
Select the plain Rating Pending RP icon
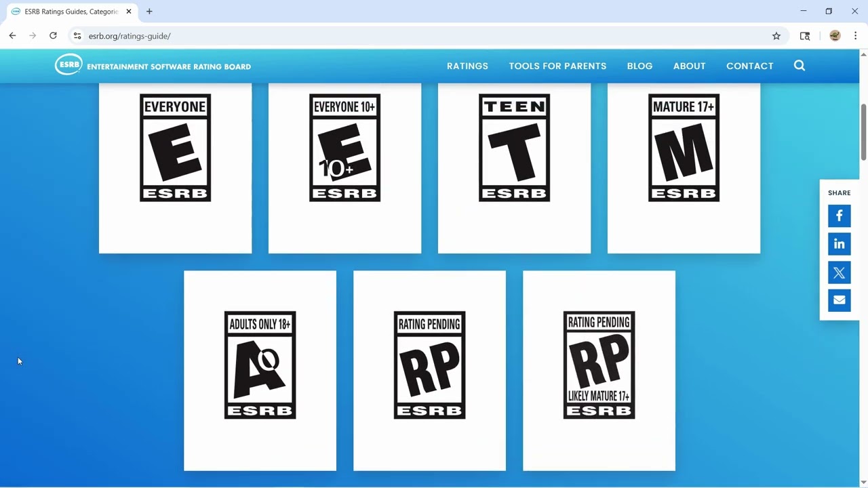click(429, 365)
